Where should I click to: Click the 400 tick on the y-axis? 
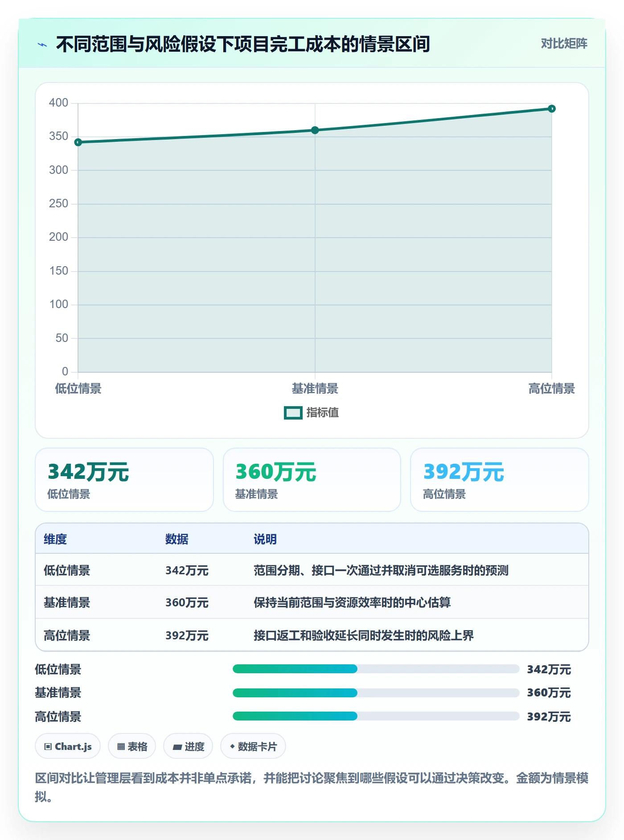(x=58, y=103)
